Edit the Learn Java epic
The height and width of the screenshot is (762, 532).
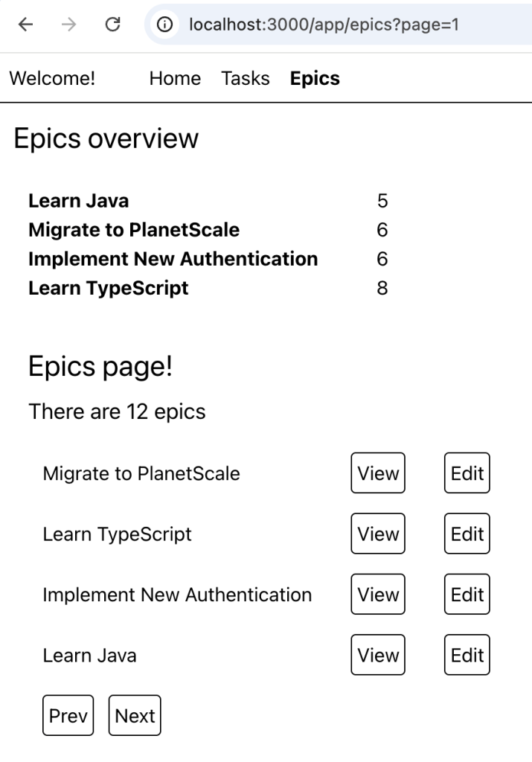pyautogui.click(x=467, y=655)
